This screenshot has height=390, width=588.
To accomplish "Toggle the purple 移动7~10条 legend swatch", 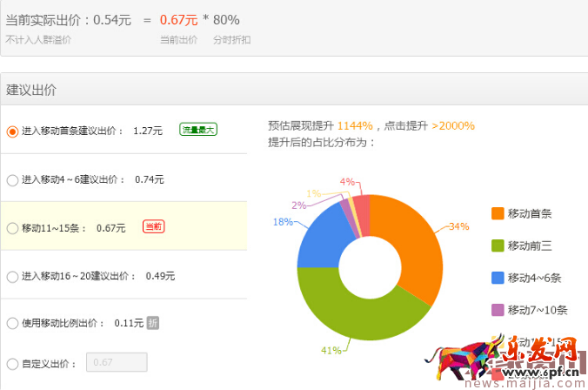I will tap(498, 310).
